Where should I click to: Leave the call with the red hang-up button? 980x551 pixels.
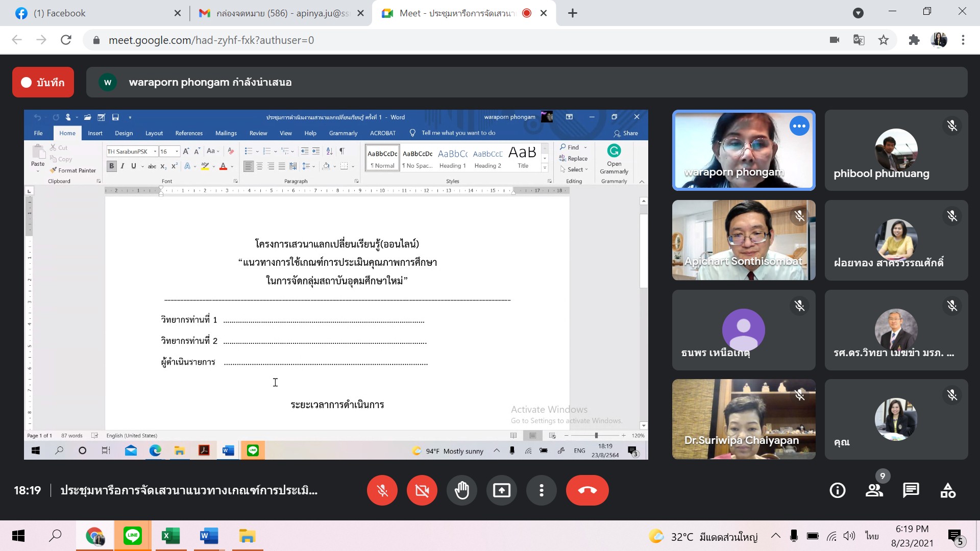click(x=587, y=490)
